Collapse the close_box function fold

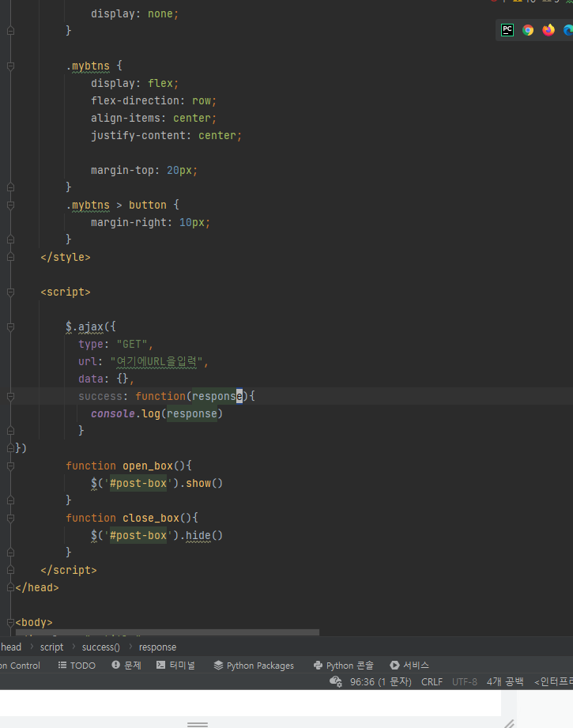tap(11, 519)
